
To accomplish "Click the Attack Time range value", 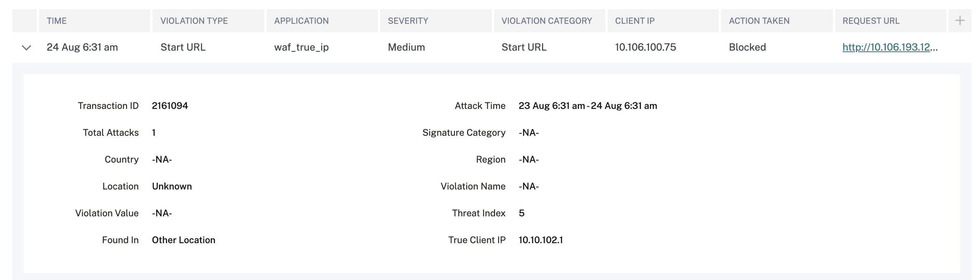I will pyautogui.click(x=588, y=106).
